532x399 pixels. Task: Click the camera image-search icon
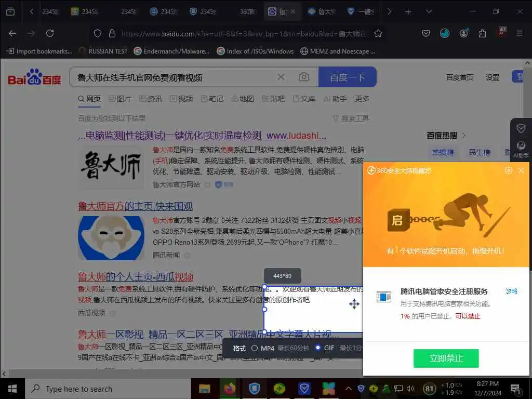coord(303,77)
